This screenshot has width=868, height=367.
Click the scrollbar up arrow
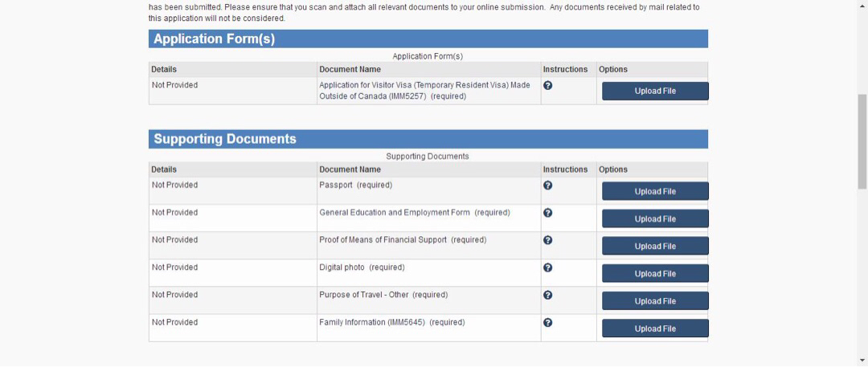862,5
